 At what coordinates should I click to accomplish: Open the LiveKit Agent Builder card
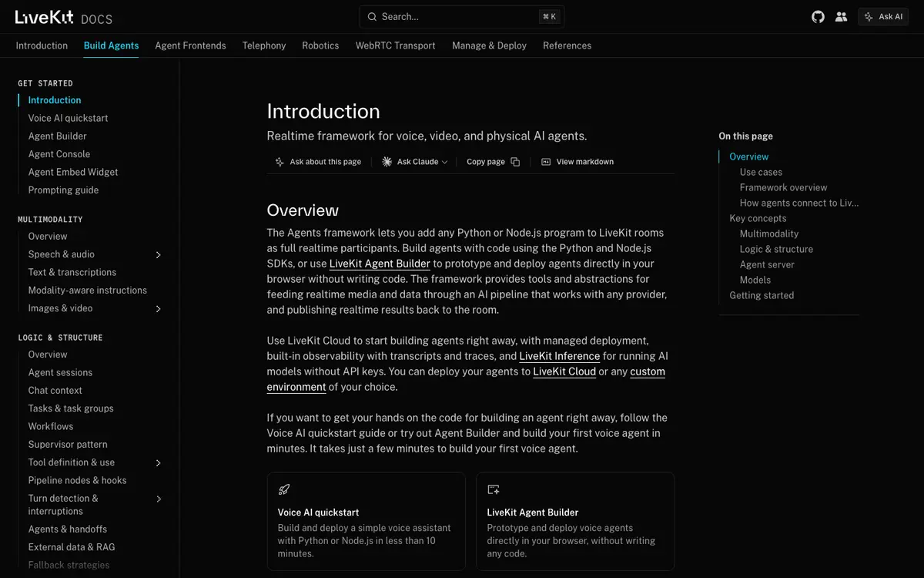point(575,521)
